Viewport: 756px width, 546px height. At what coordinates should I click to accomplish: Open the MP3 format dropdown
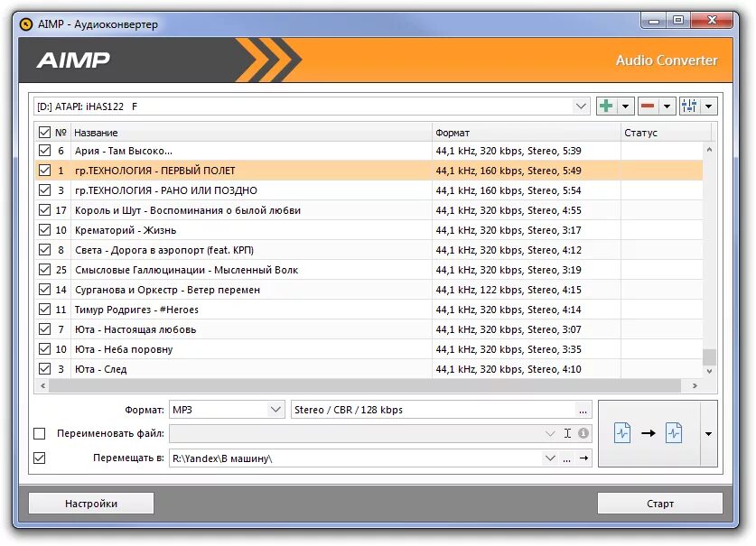click(275, 410)
